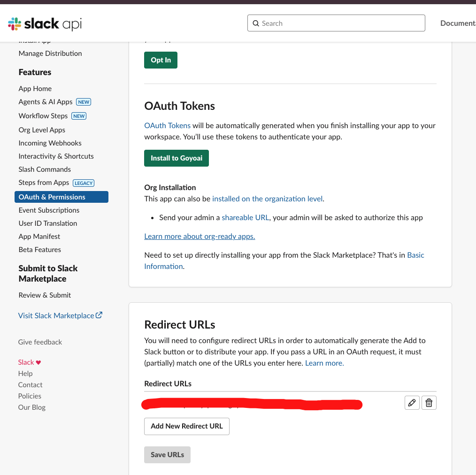Click Add New Redirect URL button

(187, 427)
